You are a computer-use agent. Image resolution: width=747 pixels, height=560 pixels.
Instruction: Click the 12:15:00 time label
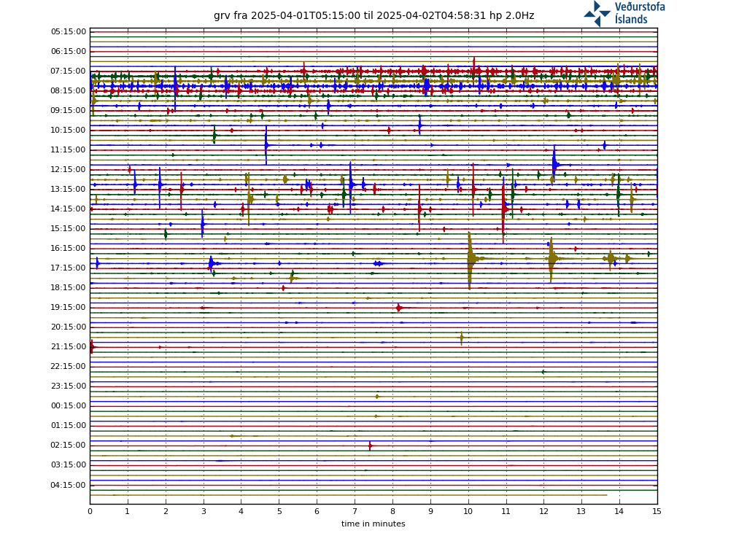click(x=69, y=169)
